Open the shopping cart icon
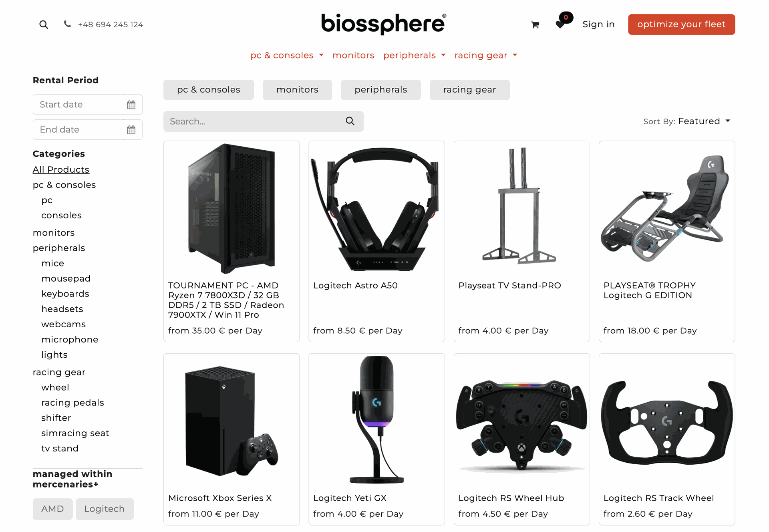 (x=535, y=25)
